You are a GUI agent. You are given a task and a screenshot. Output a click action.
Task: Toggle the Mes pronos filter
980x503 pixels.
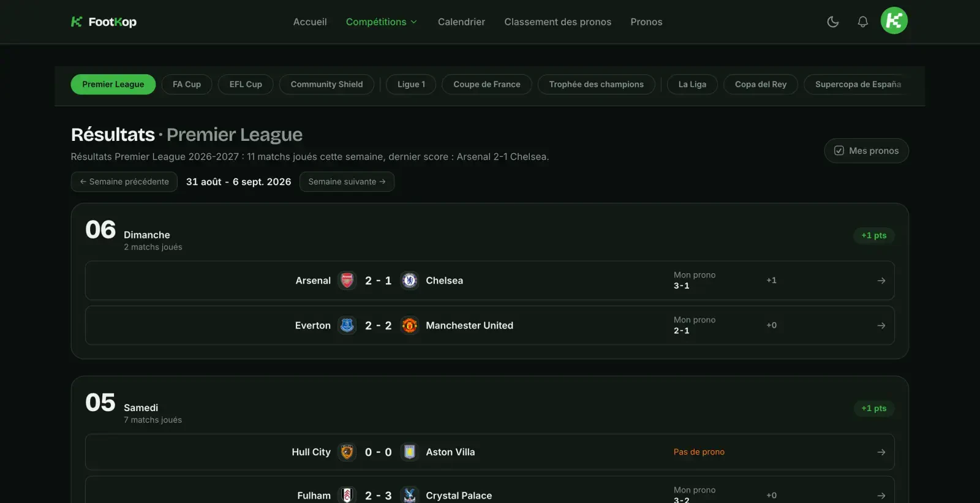coord(866,151)
